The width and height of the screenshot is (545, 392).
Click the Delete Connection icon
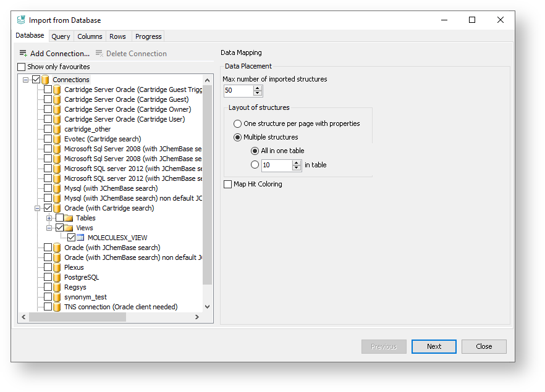(99, 54)
